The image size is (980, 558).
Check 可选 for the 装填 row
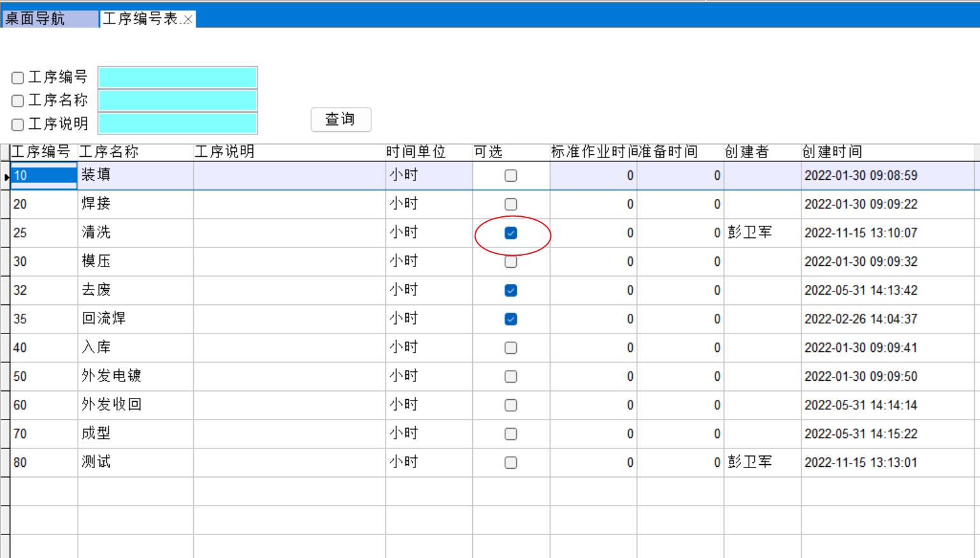coord(510,176)
